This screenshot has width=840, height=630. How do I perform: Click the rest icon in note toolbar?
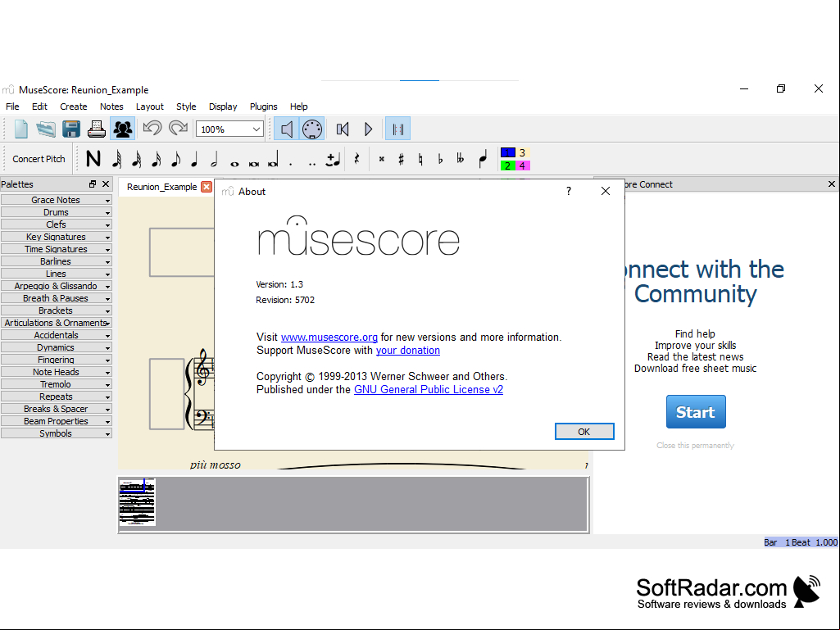pos(356,159)
